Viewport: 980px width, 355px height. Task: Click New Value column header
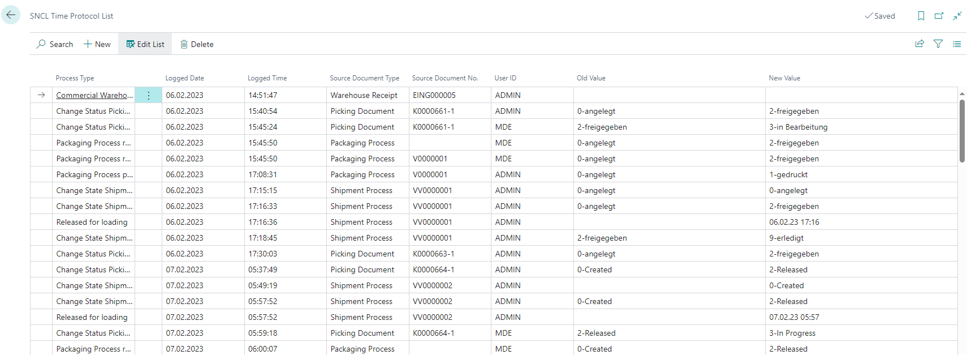784,78
